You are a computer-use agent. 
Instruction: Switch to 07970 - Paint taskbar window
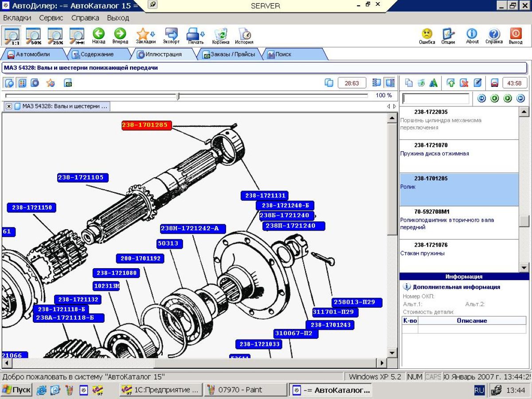[245, 390]
